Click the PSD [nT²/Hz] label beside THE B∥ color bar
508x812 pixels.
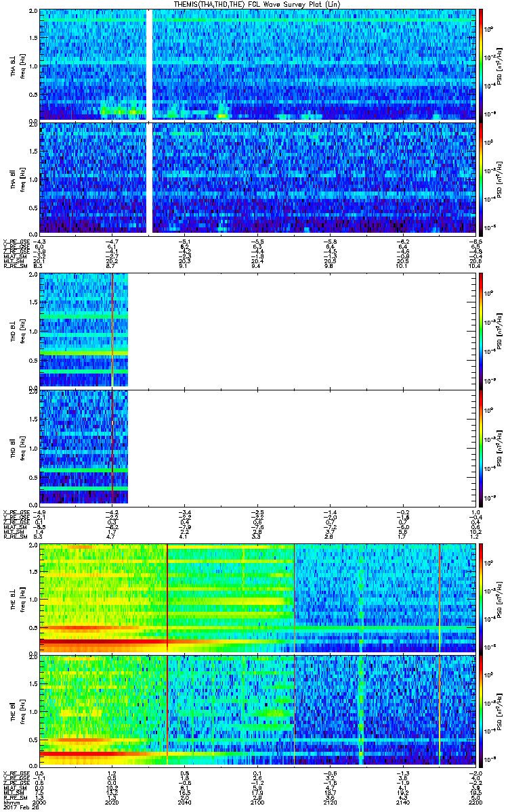click(500, 711)
